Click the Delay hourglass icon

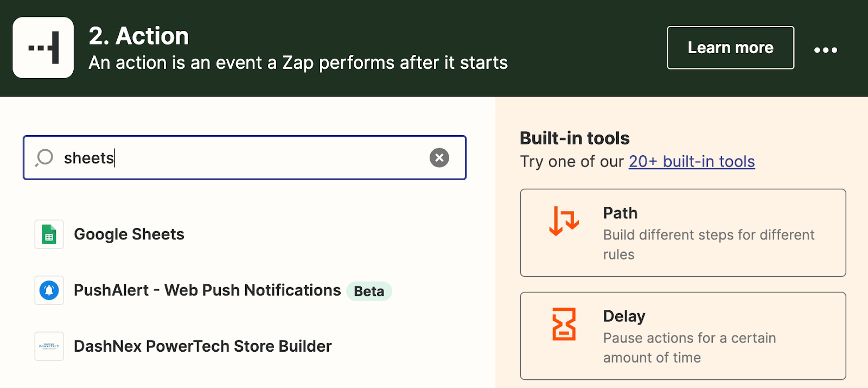564,324
